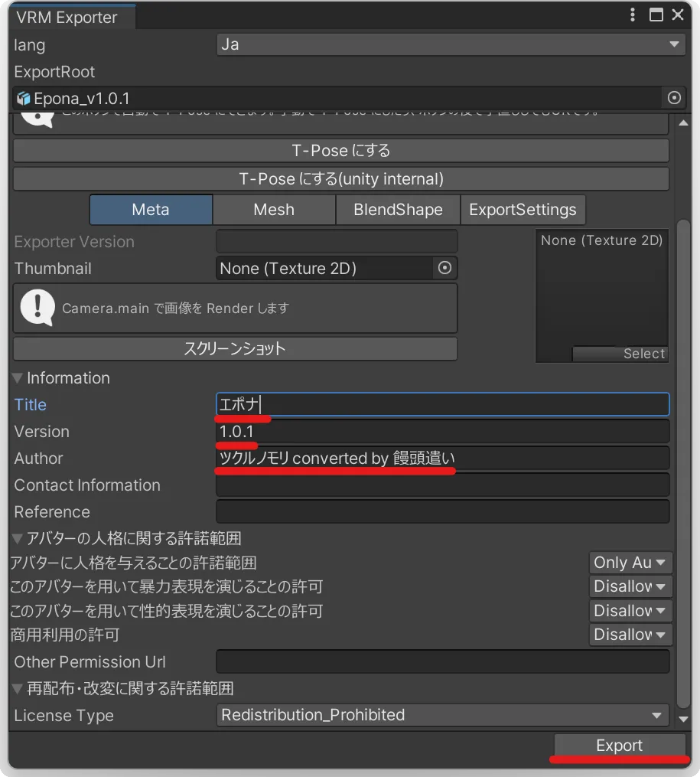
Task: Click the T-Pose にする(unity internal) button
Action: click(x=340, y=179)
